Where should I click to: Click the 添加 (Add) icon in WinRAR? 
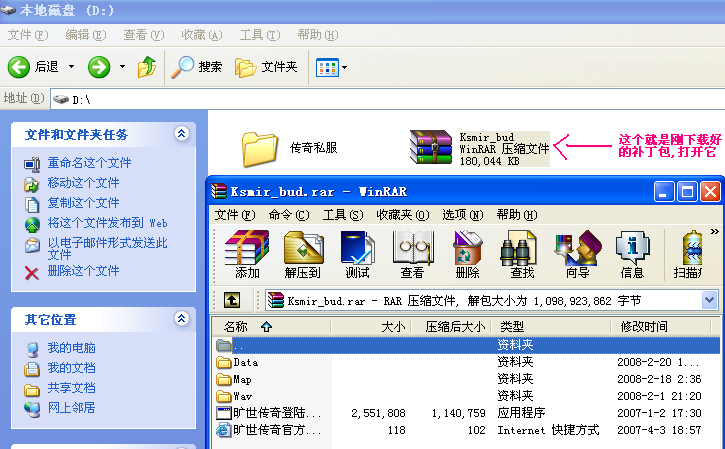tap(246, 254)
